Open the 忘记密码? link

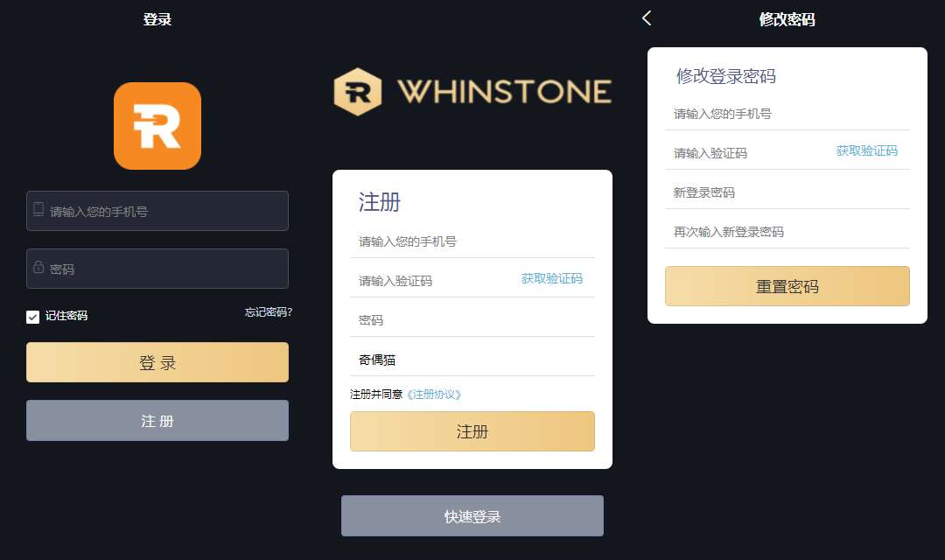click(x=269, y=312)
